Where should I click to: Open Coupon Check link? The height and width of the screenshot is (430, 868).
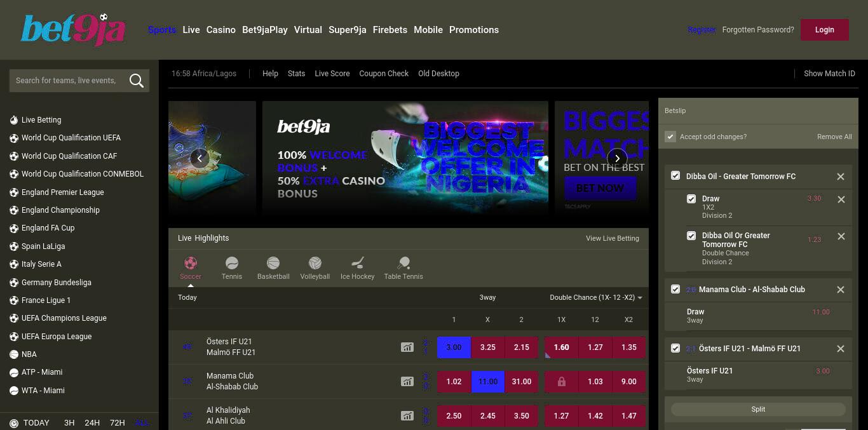tap(384, 74)
